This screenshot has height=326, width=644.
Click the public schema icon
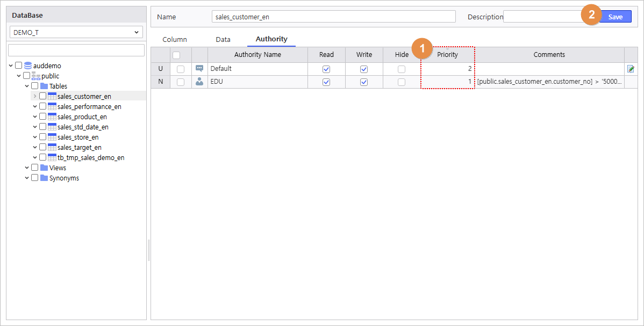[x=36, y=76]
